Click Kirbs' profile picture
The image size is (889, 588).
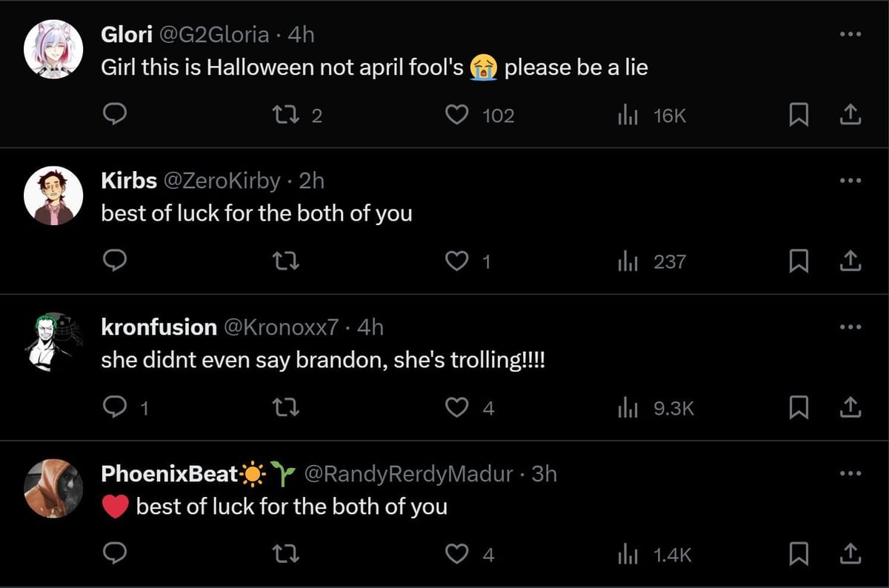52,196
